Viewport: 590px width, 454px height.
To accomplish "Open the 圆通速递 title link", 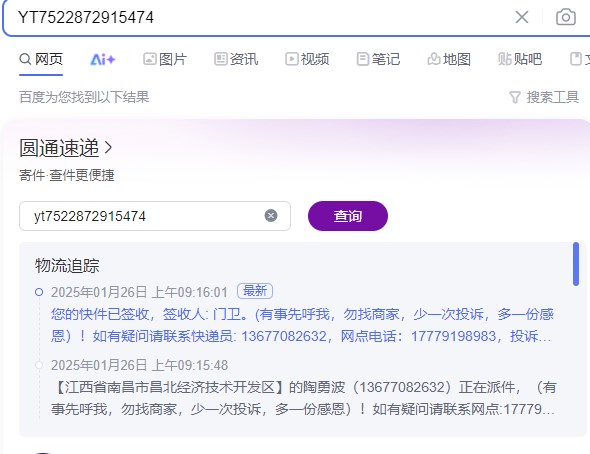I will 59,147.
